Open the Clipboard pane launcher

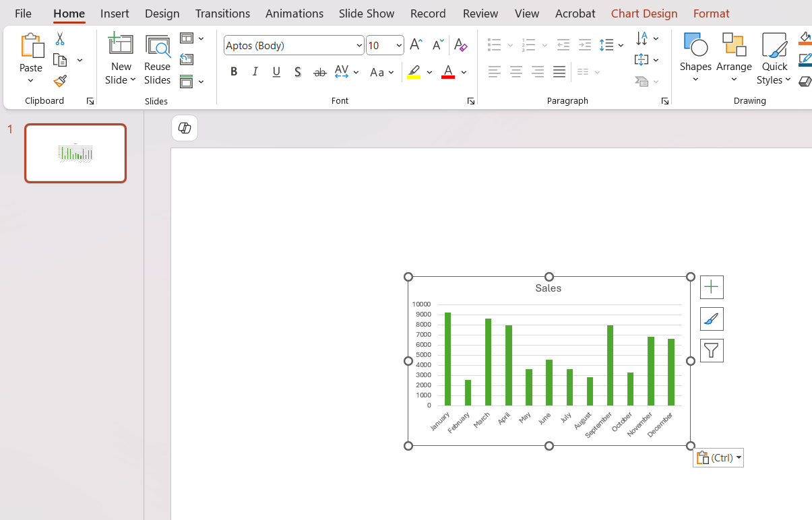pos(90,101)
